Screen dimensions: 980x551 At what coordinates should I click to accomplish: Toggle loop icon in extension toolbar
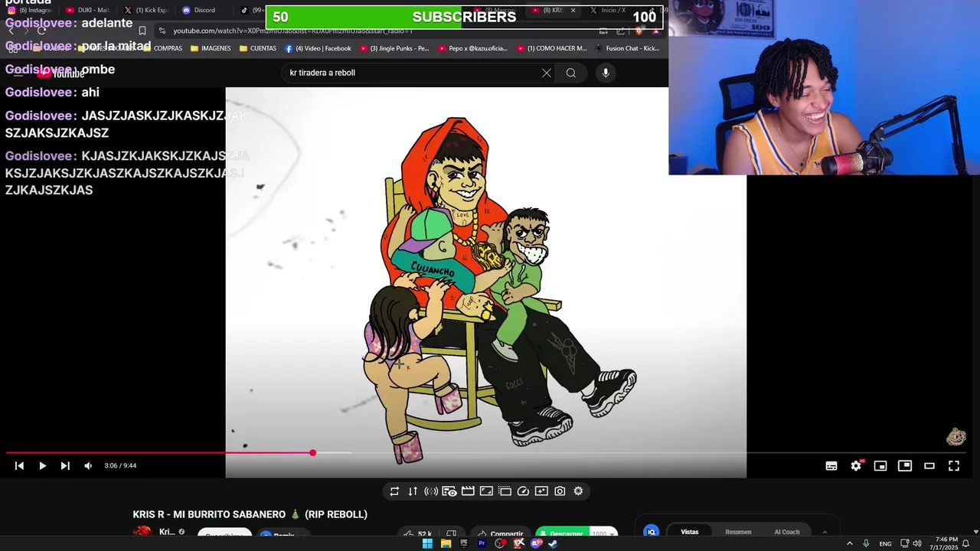[394, 491]
